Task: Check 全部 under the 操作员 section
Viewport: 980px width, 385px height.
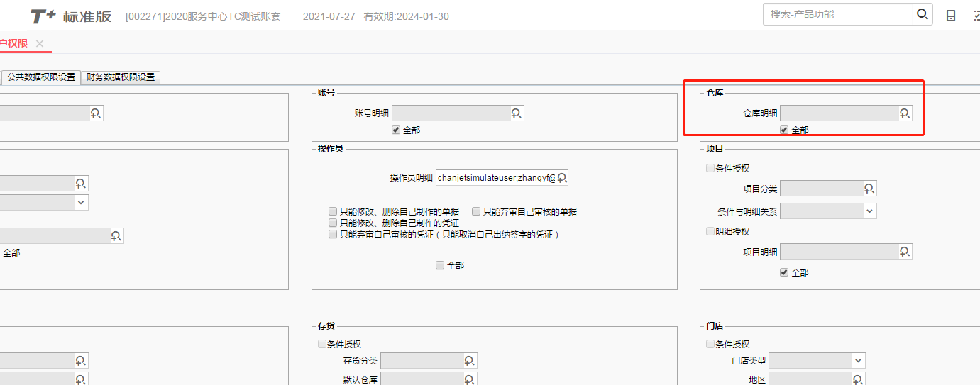Action: coord(440,265)
